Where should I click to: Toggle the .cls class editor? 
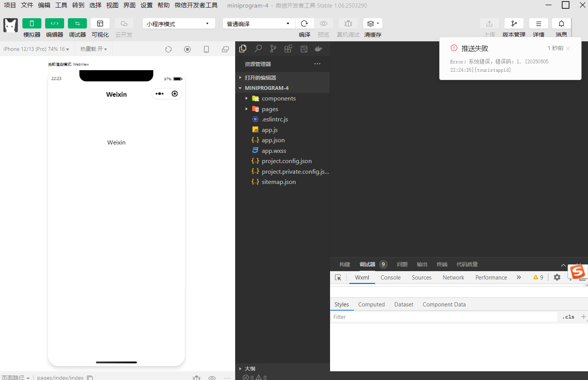tap(568, 317)
